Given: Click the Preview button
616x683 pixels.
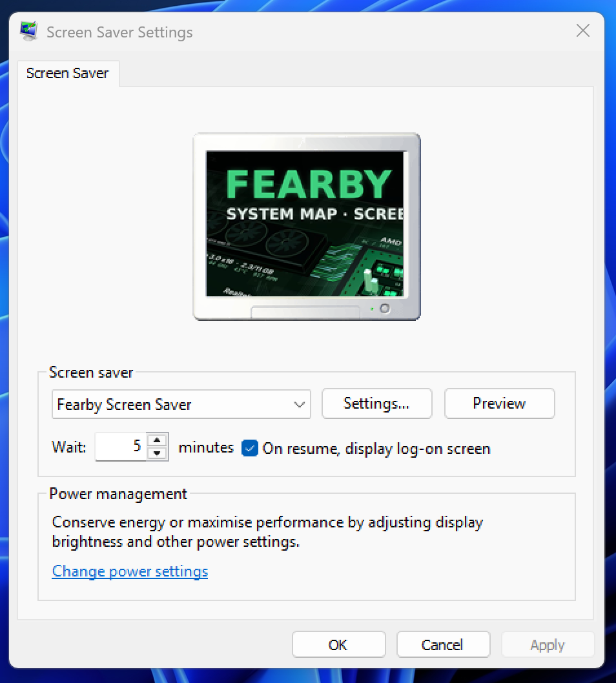Looking at the screenshot, I should coord(499,403).
